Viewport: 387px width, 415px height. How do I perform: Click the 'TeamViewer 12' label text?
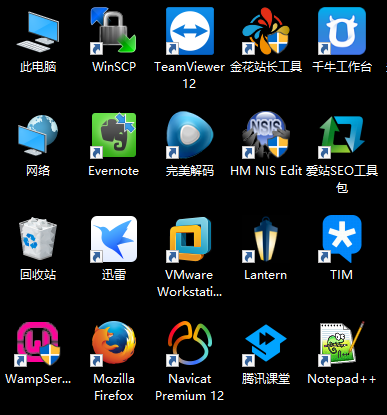(x=189, y=75)
